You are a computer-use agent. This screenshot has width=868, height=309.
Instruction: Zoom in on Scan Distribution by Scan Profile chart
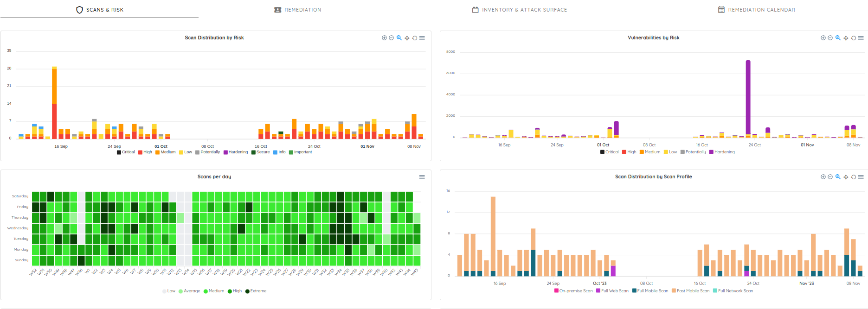[x=823, y=177]
